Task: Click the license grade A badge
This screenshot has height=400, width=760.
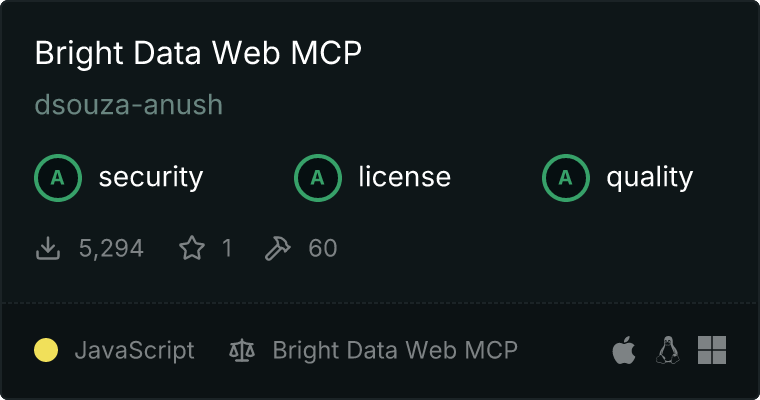Action: tap(318, 178)
